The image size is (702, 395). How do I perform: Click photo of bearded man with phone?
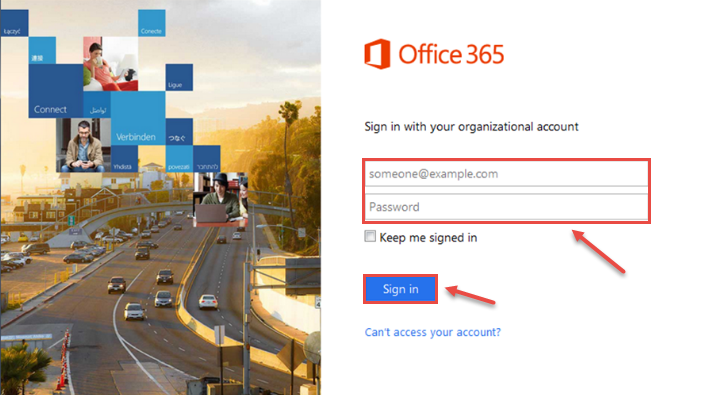click(x=83, y=146)
